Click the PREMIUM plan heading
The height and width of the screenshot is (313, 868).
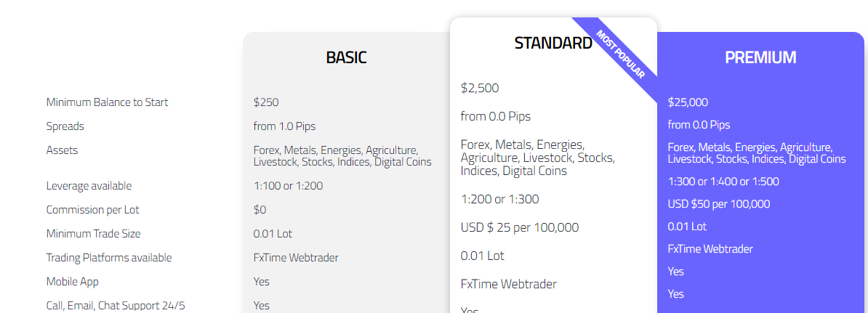760,57
